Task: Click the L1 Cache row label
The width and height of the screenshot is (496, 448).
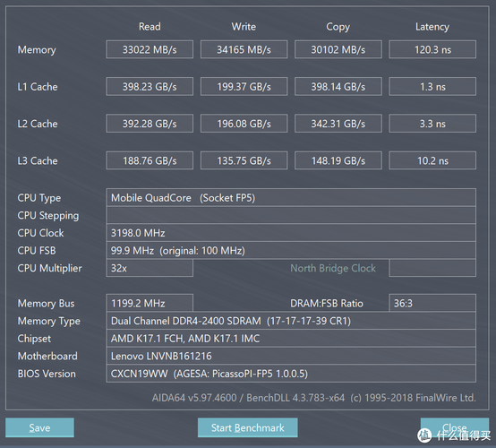Action: 38,86
